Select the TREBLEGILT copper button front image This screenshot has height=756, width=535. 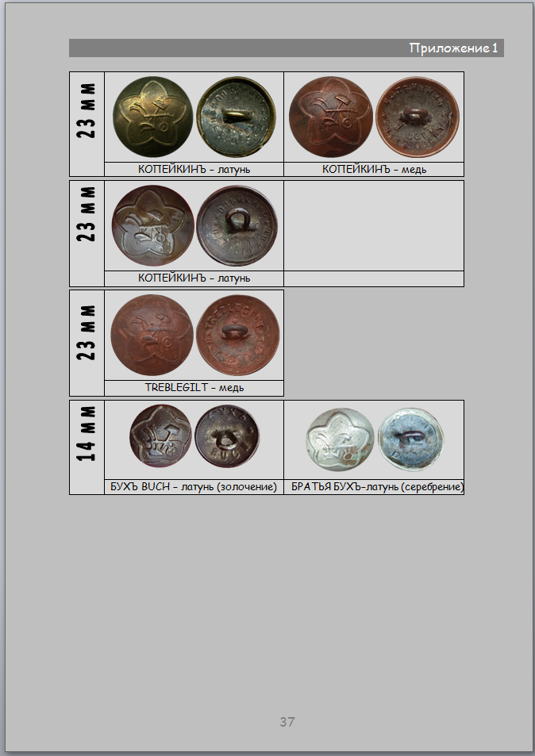pyautogui.click(x=152, y=335)
